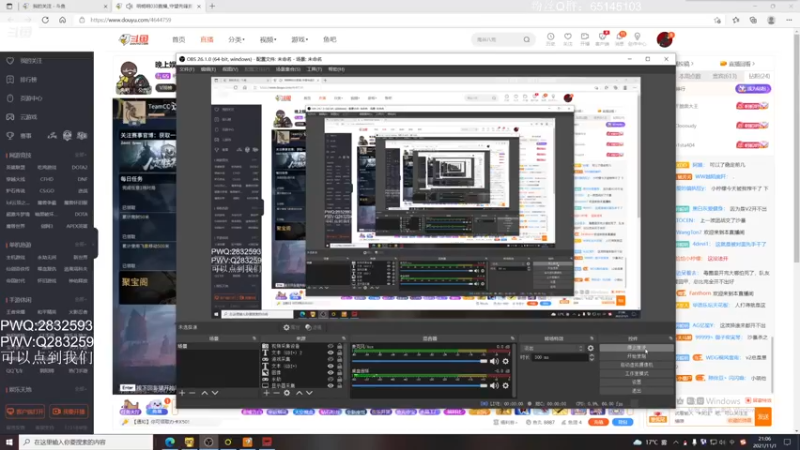The image size is (800, 450).
Task: Toggle visibility of the image source
Action: pyautogui.click(x=330, y=372)
